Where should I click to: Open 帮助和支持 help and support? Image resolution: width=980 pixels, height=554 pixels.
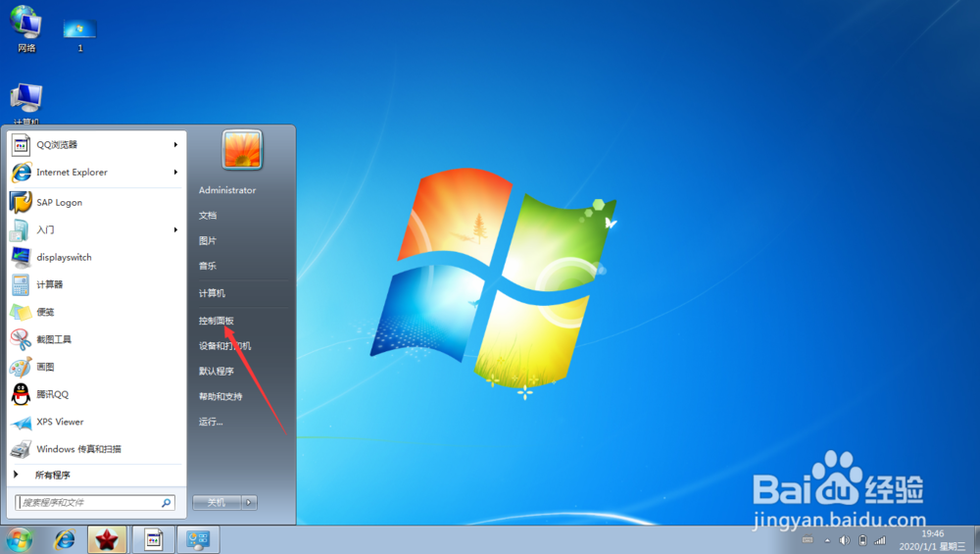(x=220, y=396)
